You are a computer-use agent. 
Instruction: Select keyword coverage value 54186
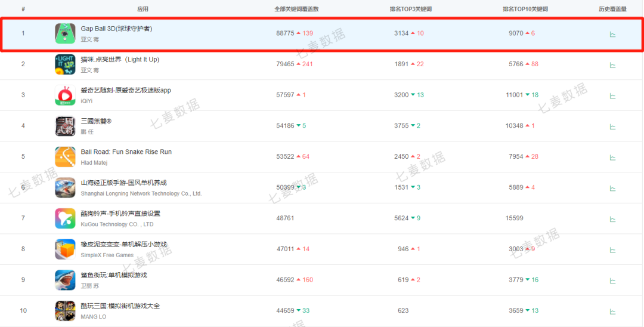pos(285,126)
